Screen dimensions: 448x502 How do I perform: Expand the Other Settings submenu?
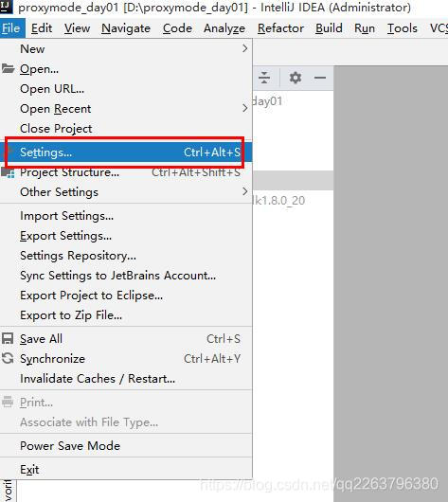click(x=126, y=191)
